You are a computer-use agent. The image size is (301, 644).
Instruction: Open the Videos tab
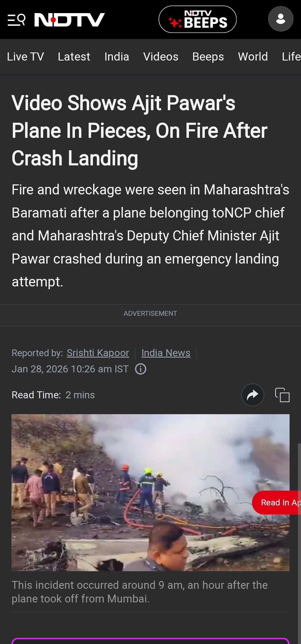point(161,57)
